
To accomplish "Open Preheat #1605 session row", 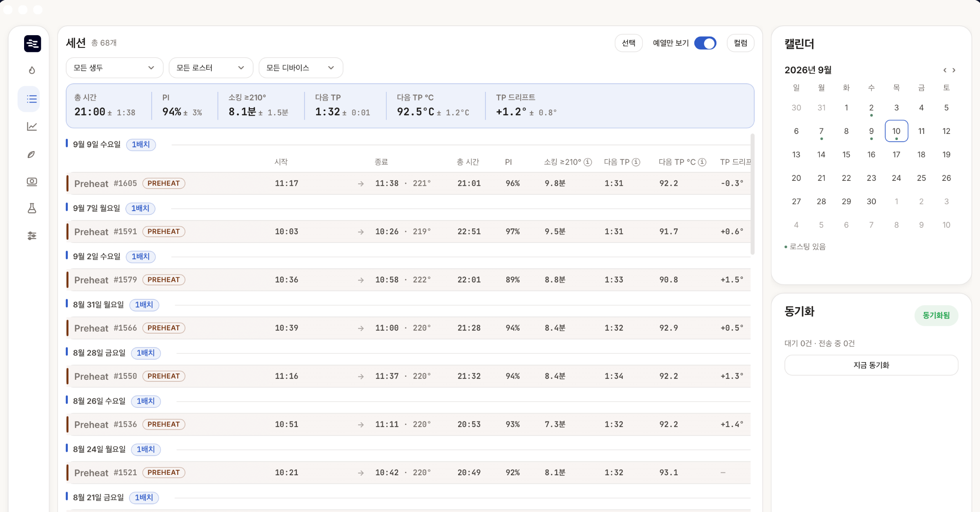I will pos(408,183).
